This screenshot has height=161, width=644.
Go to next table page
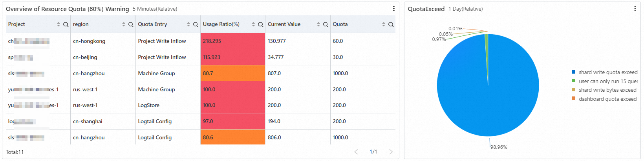click(x=391, y=152)
